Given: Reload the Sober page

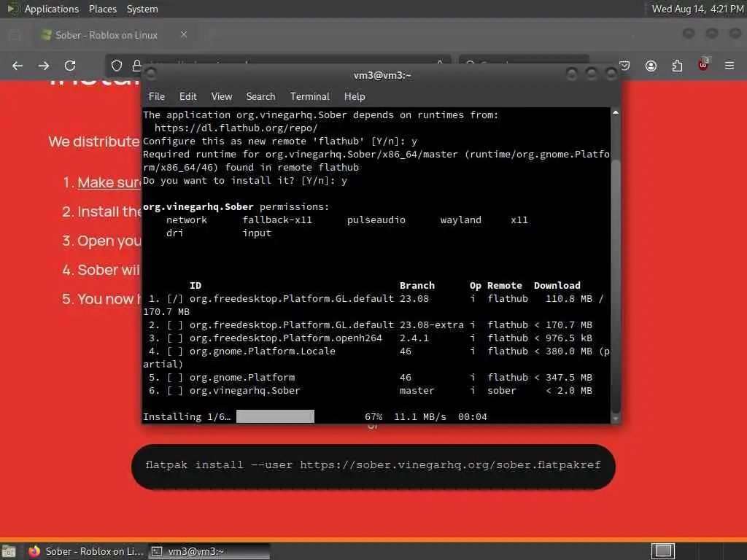Looking at the screenshot, I should [70, 66].
